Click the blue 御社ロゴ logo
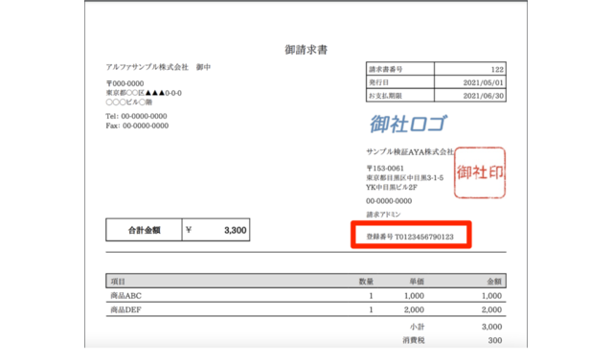The image size is (613, 364). (408, 124)
